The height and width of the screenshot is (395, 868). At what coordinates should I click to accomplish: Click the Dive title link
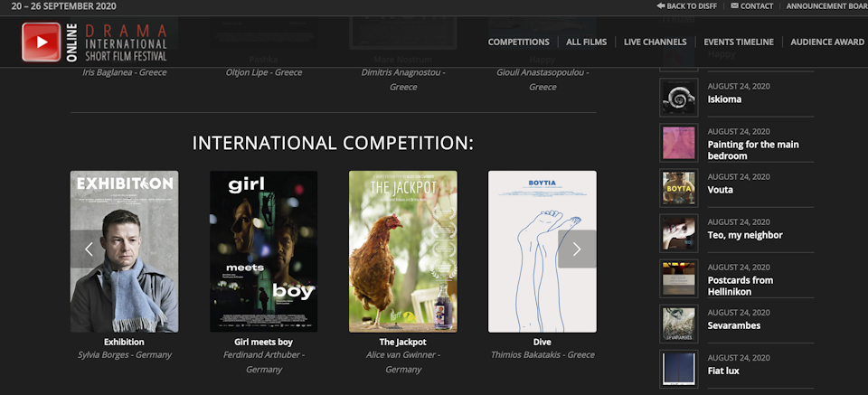tap(542, 342)
